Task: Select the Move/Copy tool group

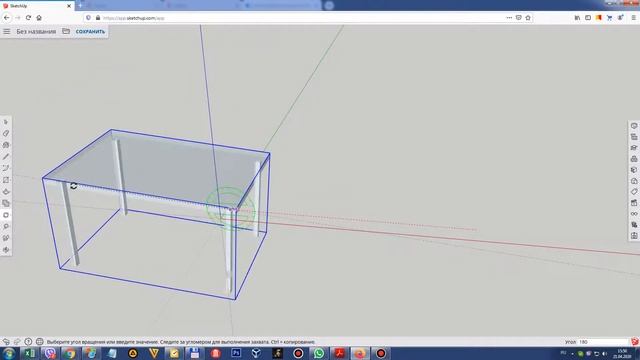Action: pyautogui.click(x=6, y=203)
